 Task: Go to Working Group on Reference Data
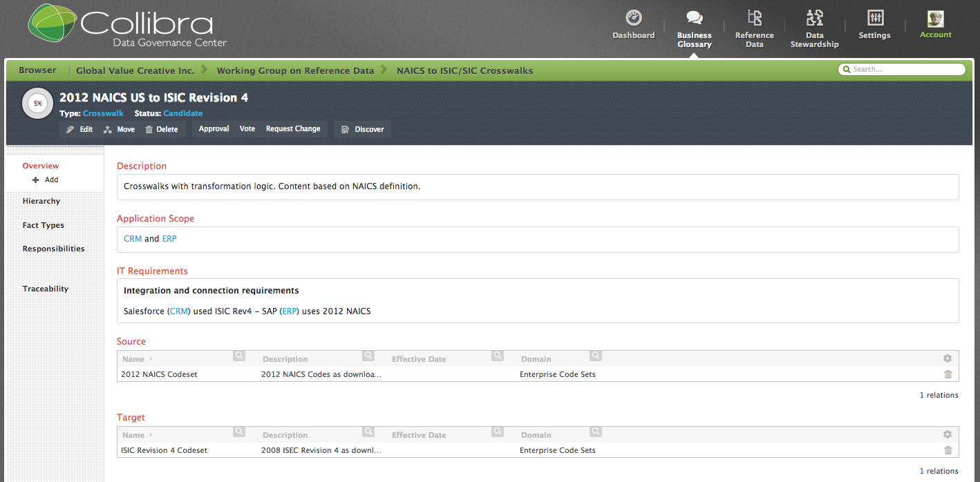click(295, 70)
